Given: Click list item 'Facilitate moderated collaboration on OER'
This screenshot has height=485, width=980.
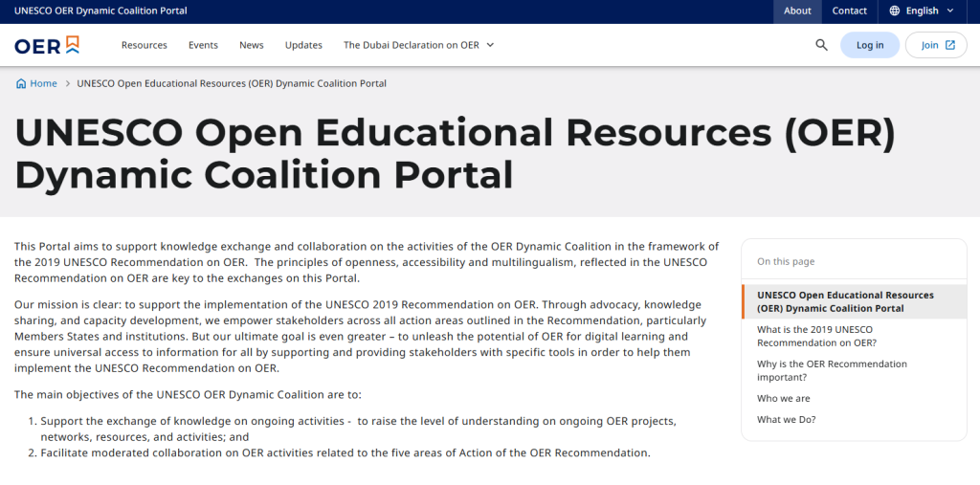Looking at the screenshot, I should [x=345, y=452].
